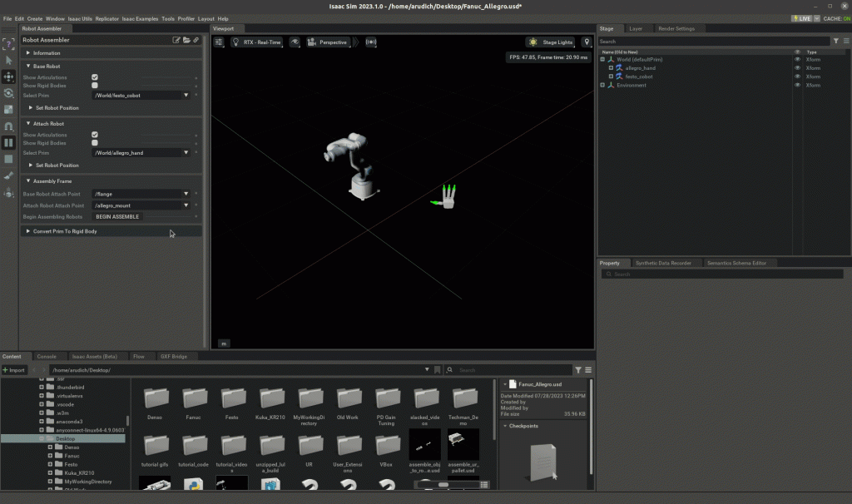This screenshot has width=852, height=504.
Task: Click the Import button in Content browser
Action: [x=15, y=369]
